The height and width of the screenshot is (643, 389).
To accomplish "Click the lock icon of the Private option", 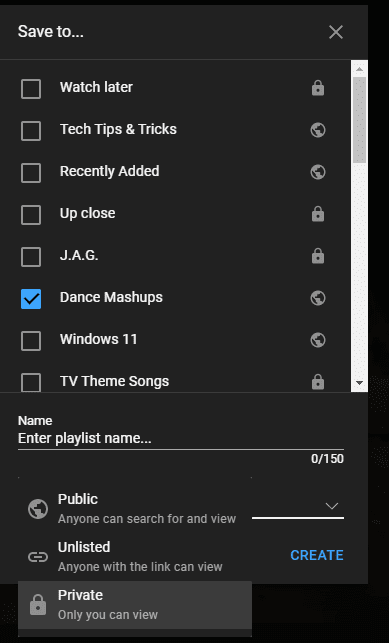I will (38, 605).
